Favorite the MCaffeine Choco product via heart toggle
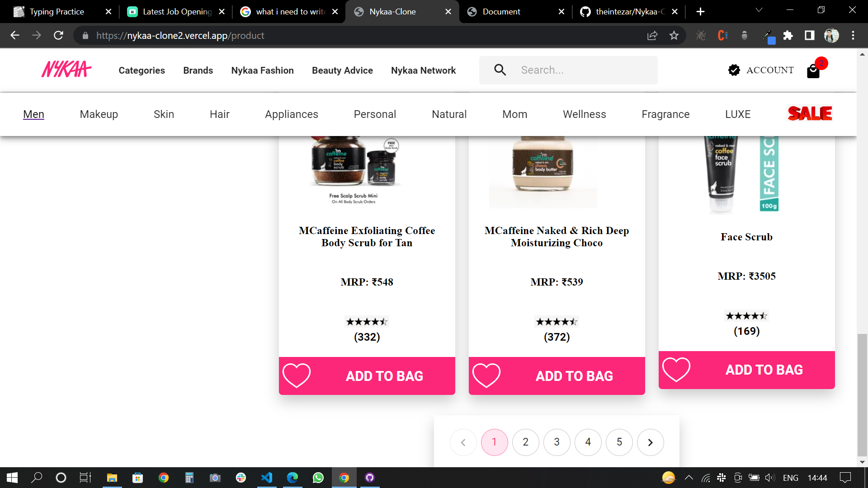 tap(486, 375)
